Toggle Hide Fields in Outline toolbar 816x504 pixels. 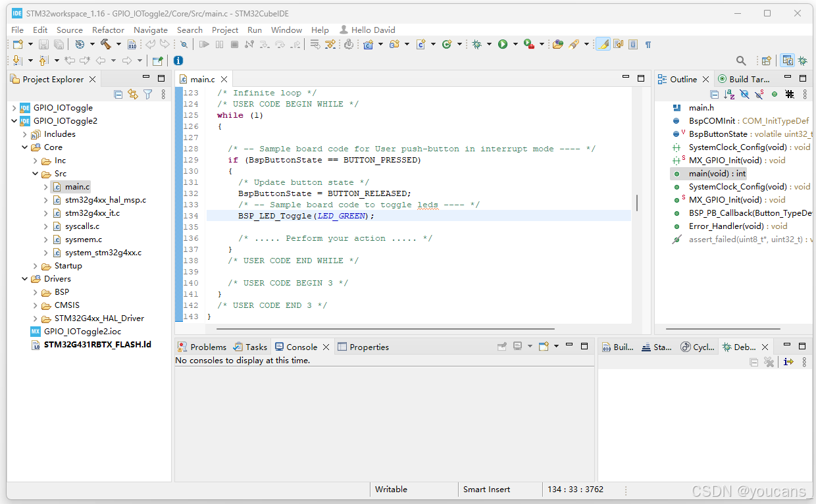pyautogui.click(x=744, y=94)
